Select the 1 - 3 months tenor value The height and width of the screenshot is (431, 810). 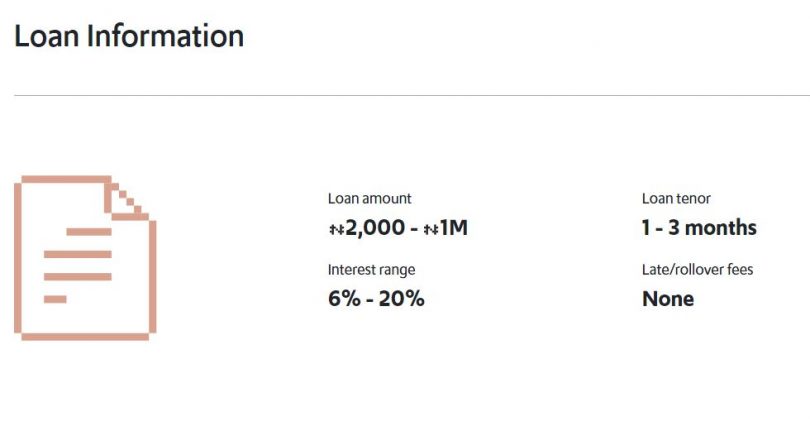(x=699, y=228)
